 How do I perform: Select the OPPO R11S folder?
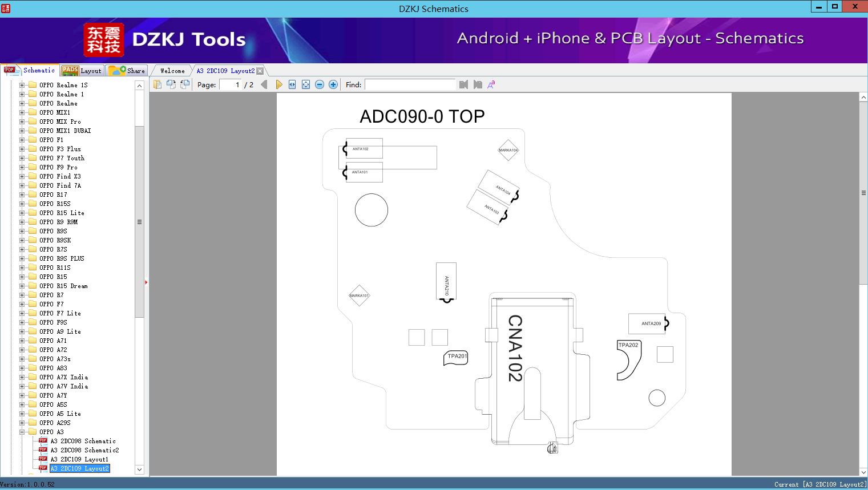pos(55,268)
